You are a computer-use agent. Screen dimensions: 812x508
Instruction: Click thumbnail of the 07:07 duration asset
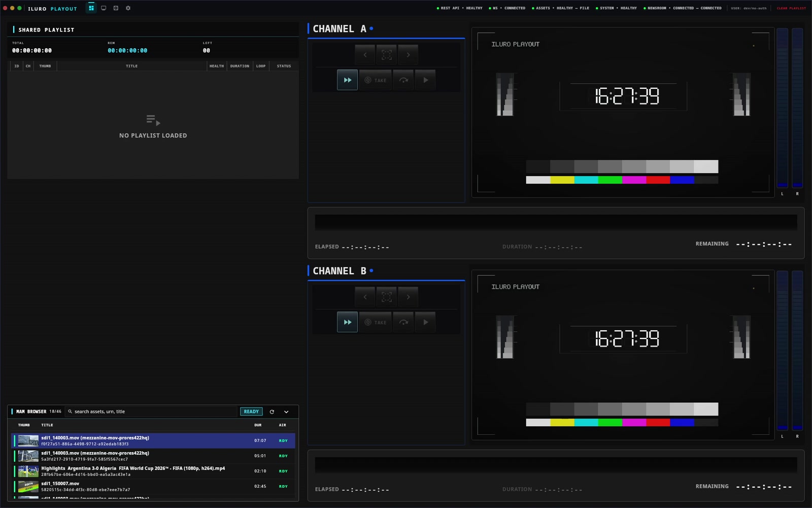pyautogui.click(x=28, y=440)
